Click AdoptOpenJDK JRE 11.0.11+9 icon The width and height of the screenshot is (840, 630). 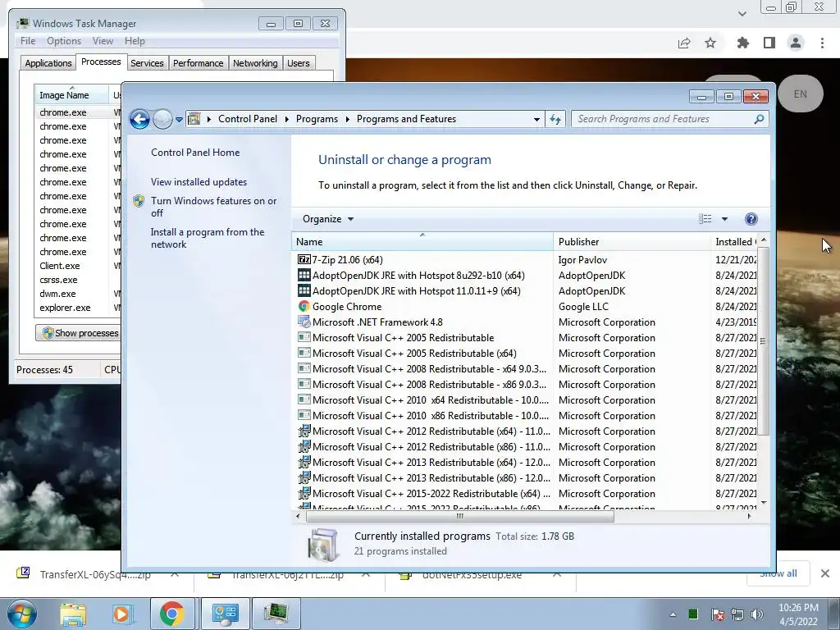click(304, 290)
